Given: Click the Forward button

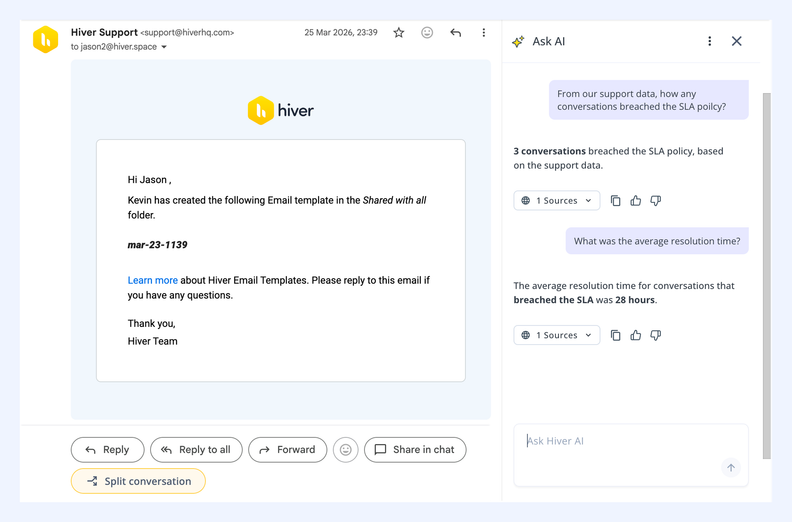Looking at the screenshot, I should tap(287, 450).
